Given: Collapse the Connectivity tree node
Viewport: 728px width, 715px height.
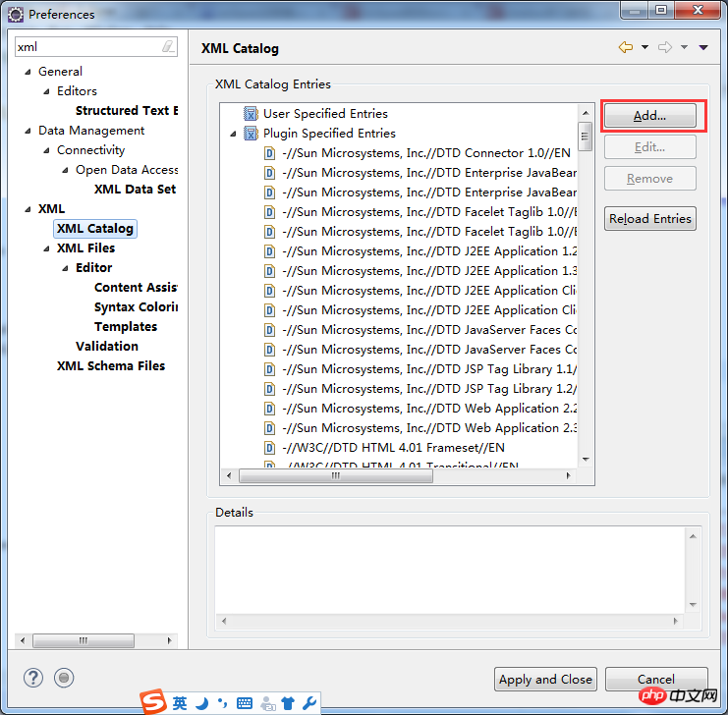Looking at the screenshot, I should pyautogui.click(x=46, y=150).
